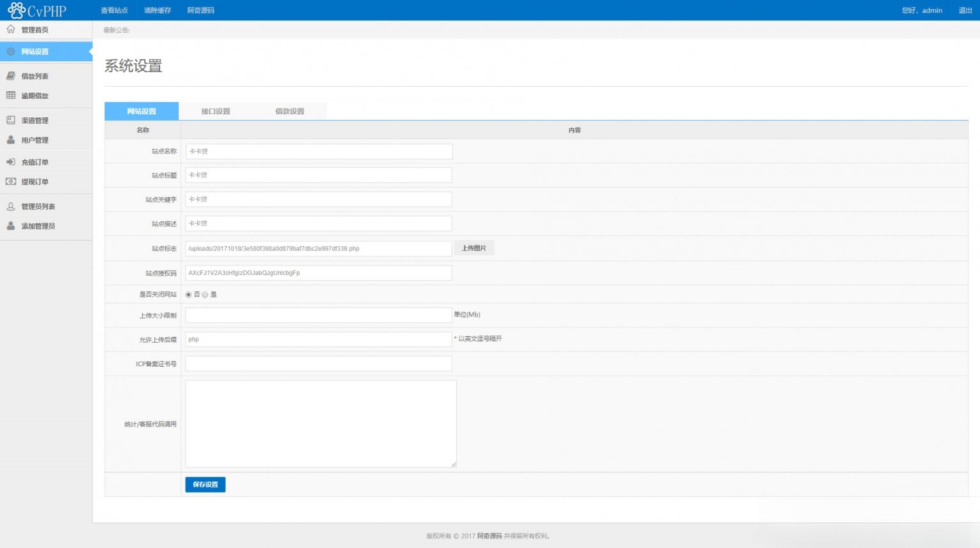Select 是 radio to close website
Viewport: 980px width, 548px height.
(205, 295)
